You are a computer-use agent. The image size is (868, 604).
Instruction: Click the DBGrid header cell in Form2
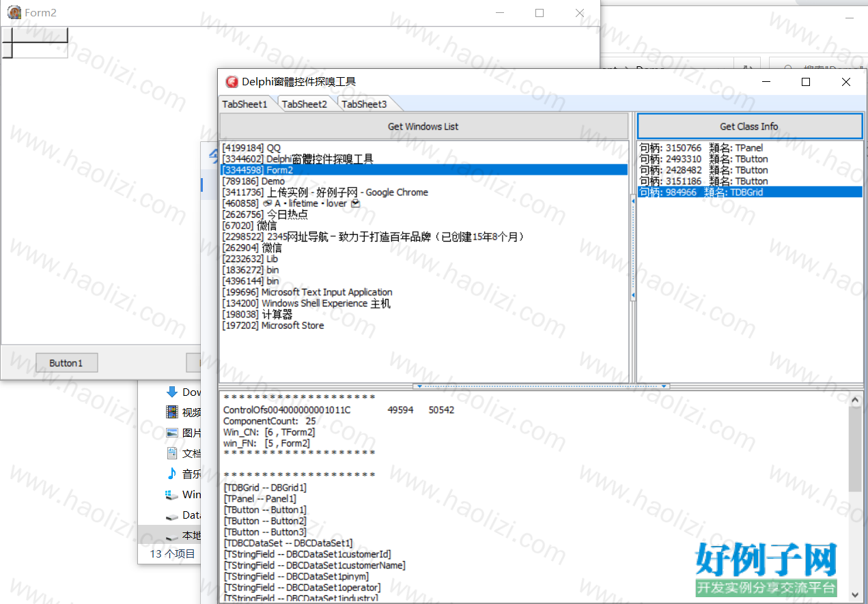(x=40, y=35)
